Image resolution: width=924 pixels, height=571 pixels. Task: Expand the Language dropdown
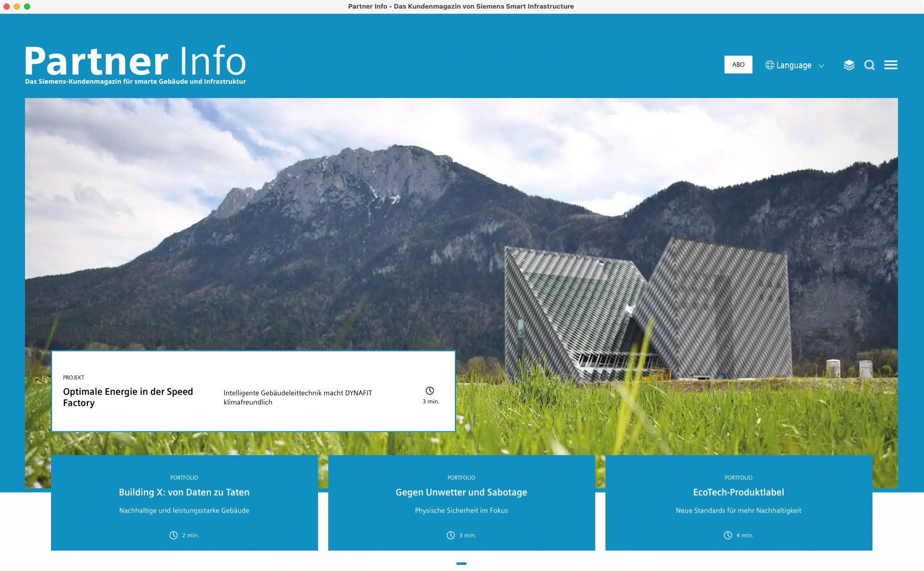coord(794,65)
